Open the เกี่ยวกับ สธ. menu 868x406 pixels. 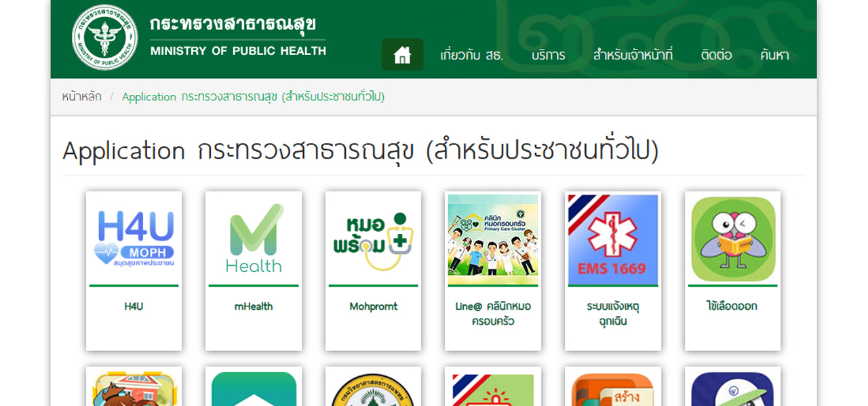[471, 56]
